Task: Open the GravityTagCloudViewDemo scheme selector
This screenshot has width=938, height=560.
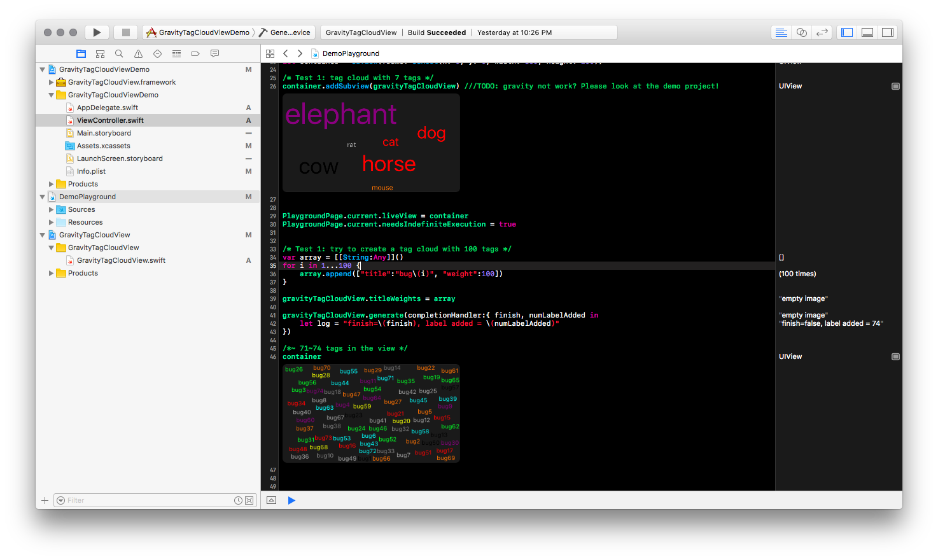Action: pyautogui.click(x=198, y=32)
